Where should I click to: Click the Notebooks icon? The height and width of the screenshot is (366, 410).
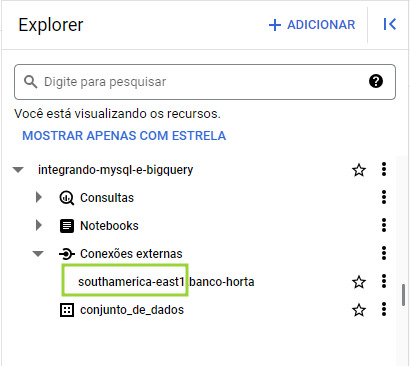point(67,226)
